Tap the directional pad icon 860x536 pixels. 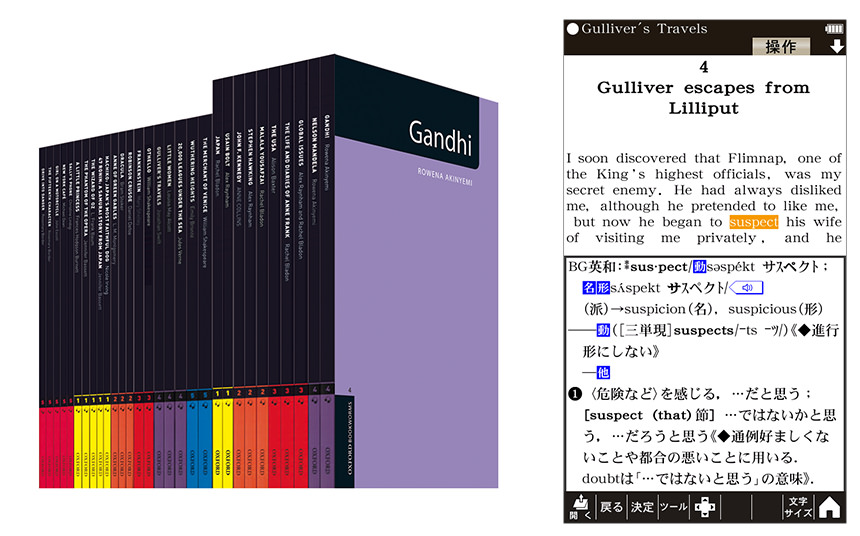coord(705,507)
